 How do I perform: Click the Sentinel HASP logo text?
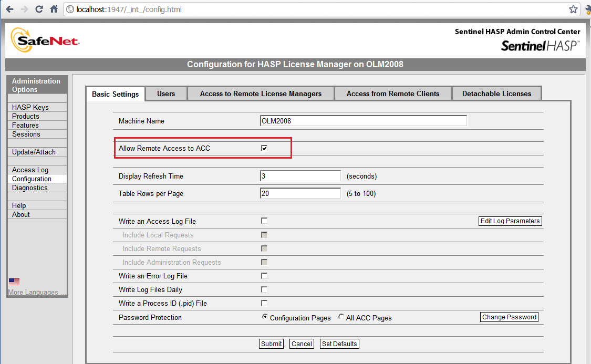click(540, 46)
